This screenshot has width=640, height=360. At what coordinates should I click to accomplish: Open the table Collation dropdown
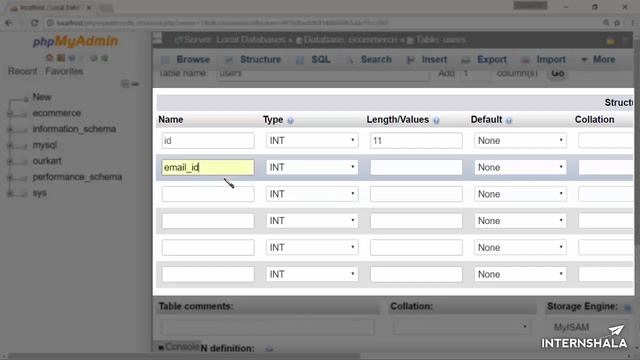tap(461, 327)
